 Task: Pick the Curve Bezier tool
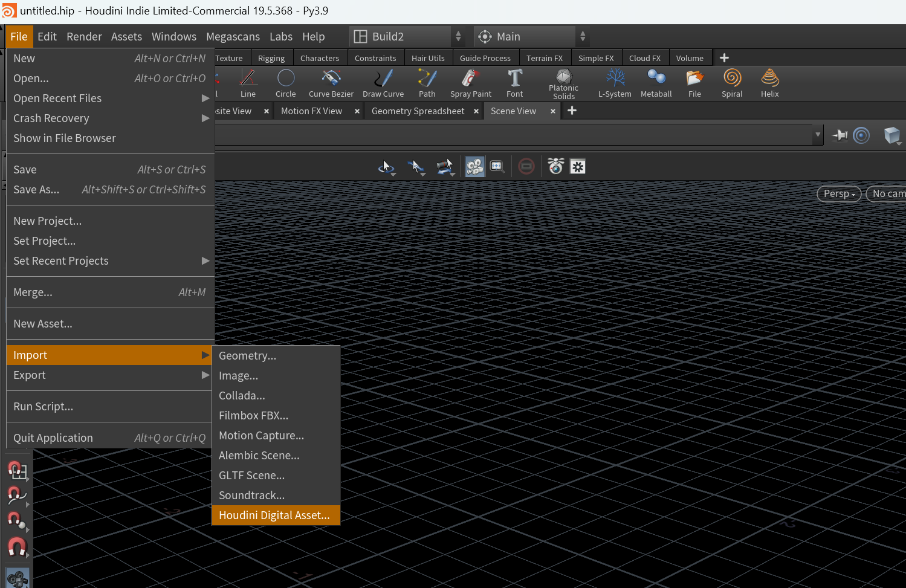pos(331,83)
